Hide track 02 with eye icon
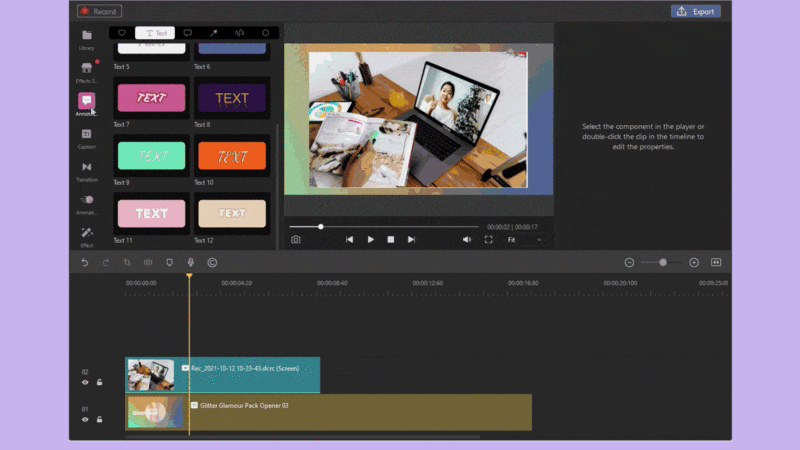Image resolution: width=800 pixels, height=450 pixels. (85, 382)
